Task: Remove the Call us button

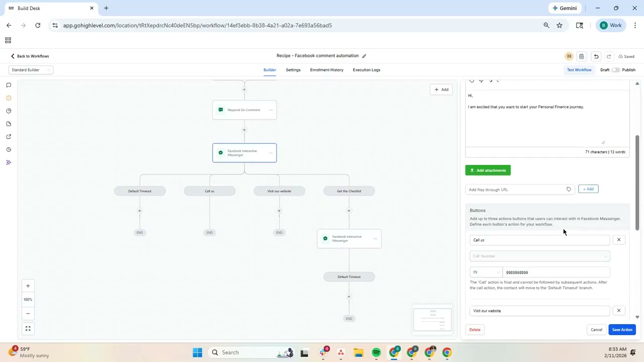Action: [x=619, y=240]
